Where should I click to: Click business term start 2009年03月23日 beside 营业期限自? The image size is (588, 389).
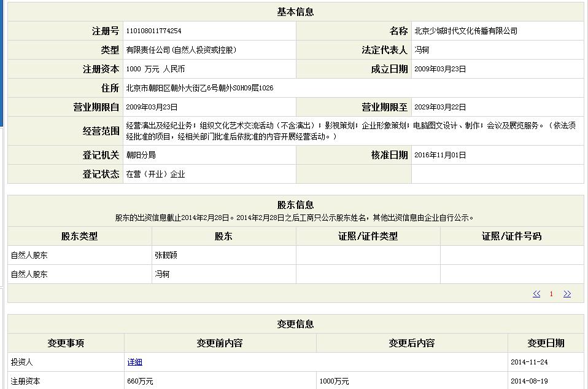tap(152, 108)
